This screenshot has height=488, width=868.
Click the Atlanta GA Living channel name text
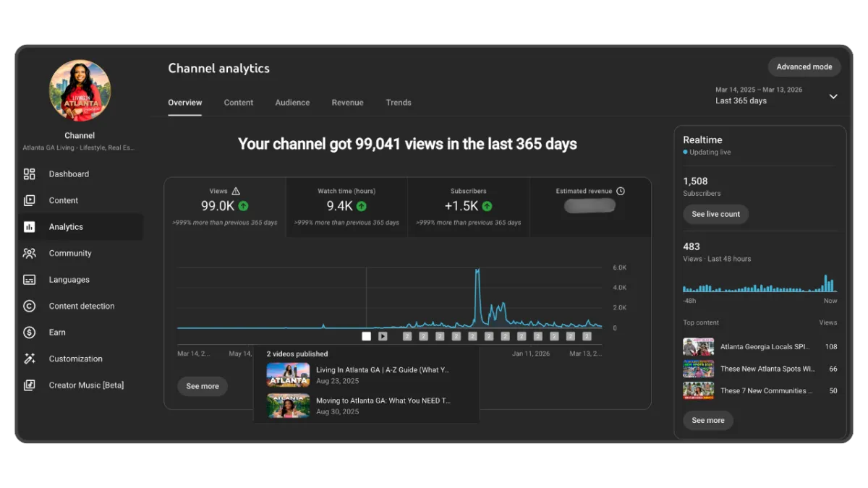[x=78, y=147]
